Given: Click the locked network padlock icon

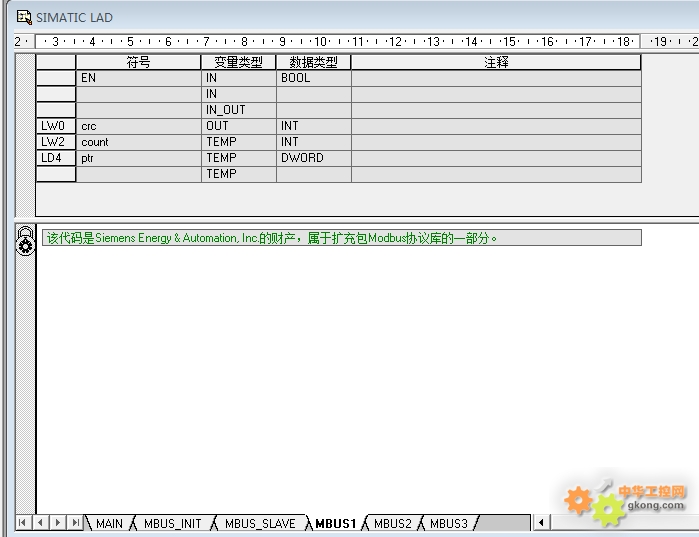Looking at the screenshot, I should pyautogui.click(x=25, y=241).
